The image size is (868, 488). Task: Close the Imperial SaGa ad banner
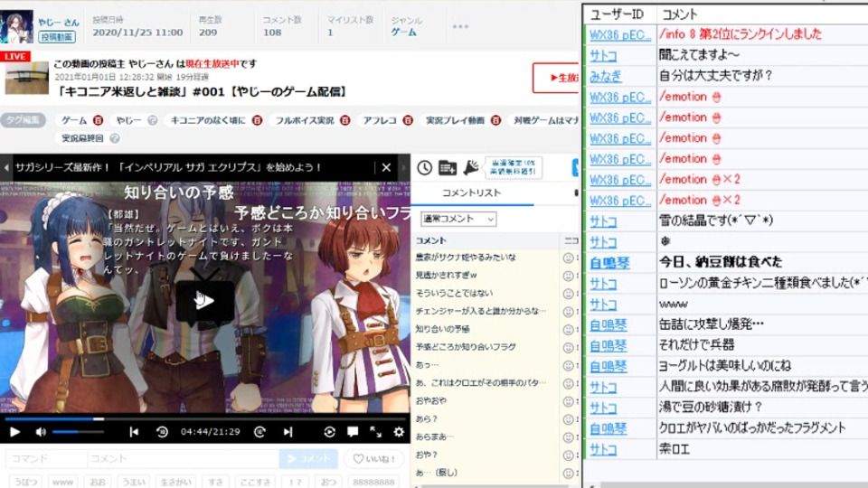[x=386, y=167]
